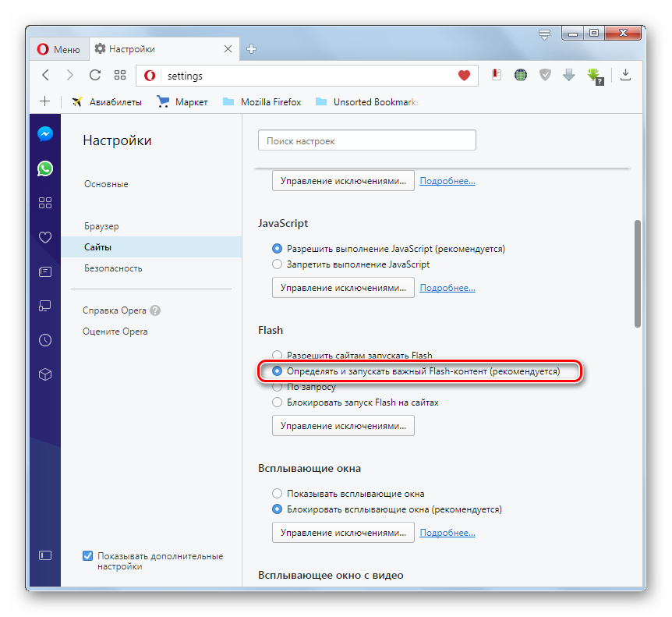The height and width of the screenshot is (617, 672).
Task: Click the downloads arrow icon in toolbar
Action: tap(625, 75)
